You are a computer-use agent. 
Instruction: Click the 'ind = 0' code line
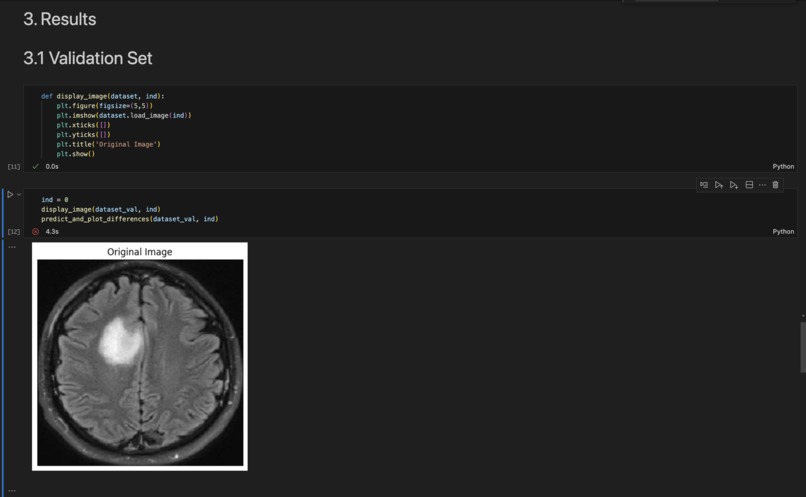54,199
